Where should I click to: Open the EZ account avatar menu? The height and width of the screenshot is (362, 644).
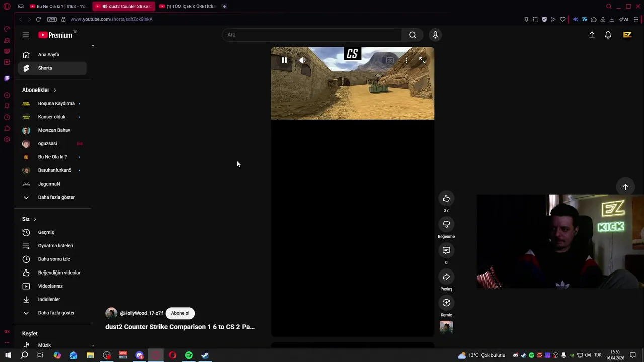(627, 35)
